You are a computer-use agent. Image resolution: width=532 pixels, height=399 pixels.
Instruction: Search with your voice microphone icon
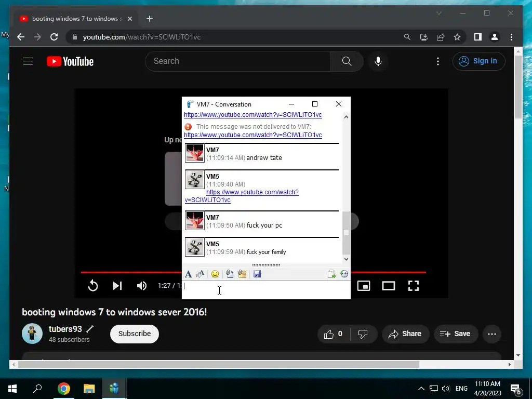[x=378, y=61]
